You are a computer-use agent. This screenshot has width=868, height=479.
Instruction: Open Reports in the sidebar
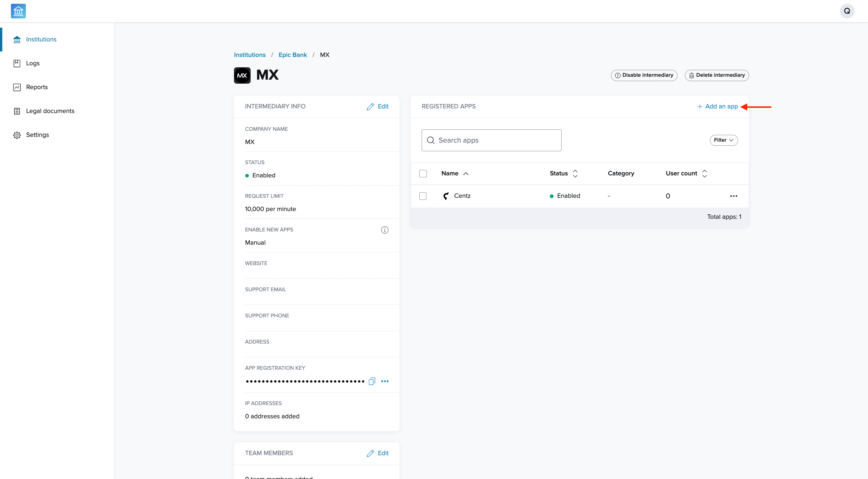click(37, 87)
